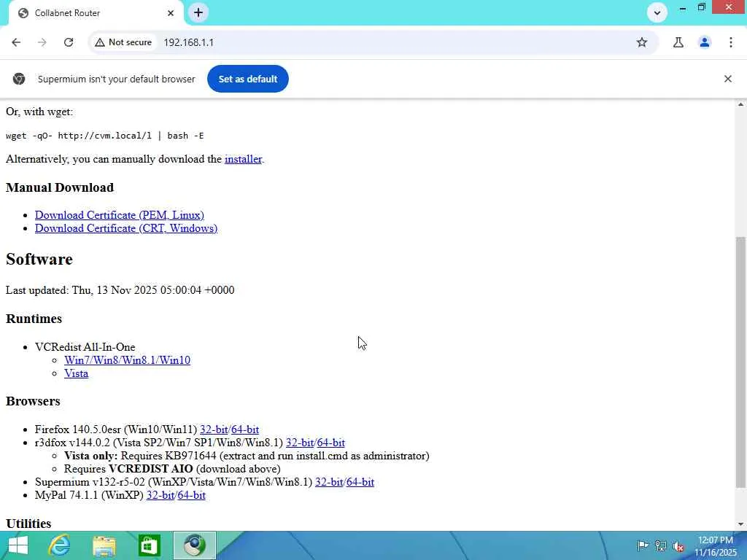The image size is (747, 560).
Task: Open the Action Center flag tray icon
Action: click(x=642, y=546)
